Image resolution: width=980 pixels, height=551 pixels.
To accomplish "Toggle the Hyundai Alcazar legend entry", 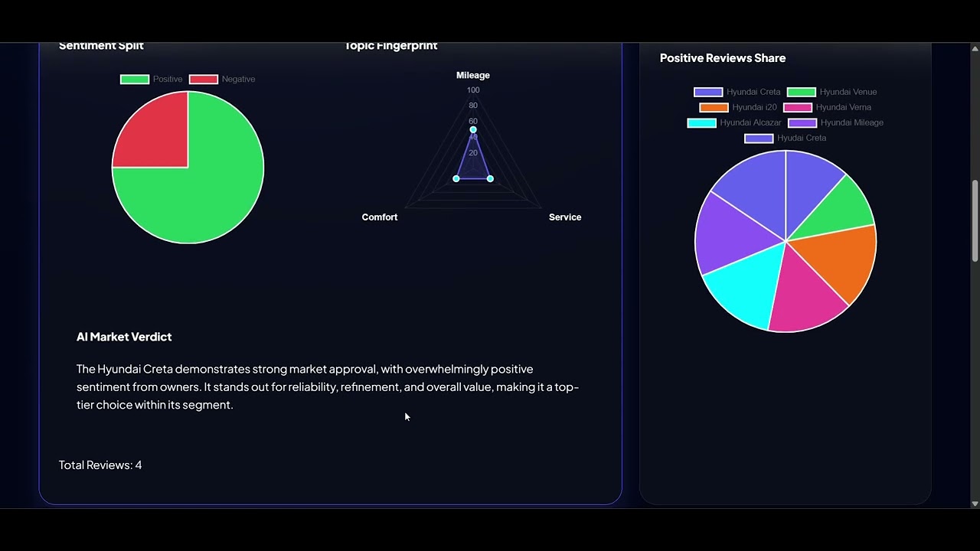I will pyautogui.click(x=734, y=122).
